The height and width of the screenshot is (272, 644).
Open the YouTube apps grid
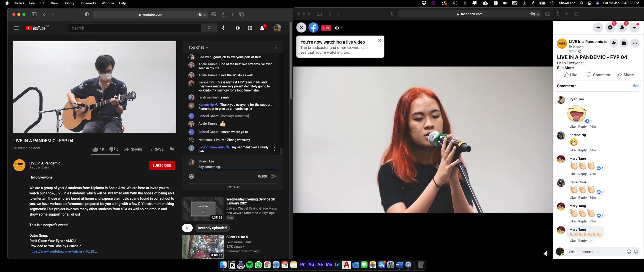pos(250,28)
